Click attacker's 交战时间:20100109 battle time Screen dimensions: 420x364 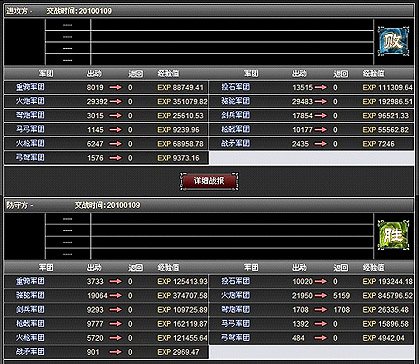(x=79, y=11)
